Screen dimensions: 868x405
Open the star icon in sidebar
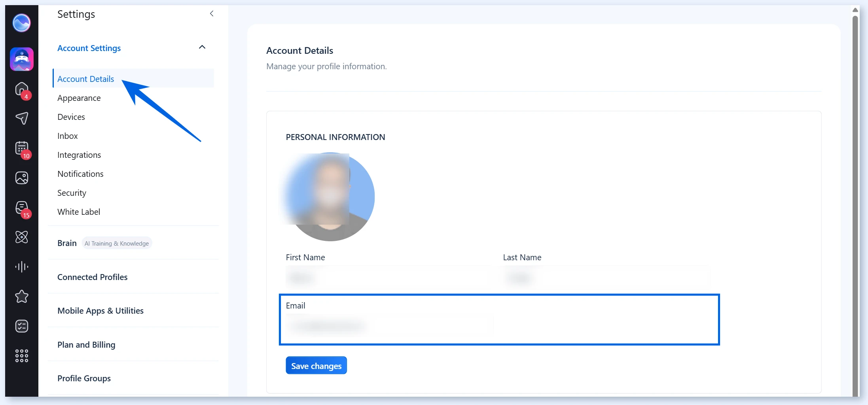click(22, 296)
